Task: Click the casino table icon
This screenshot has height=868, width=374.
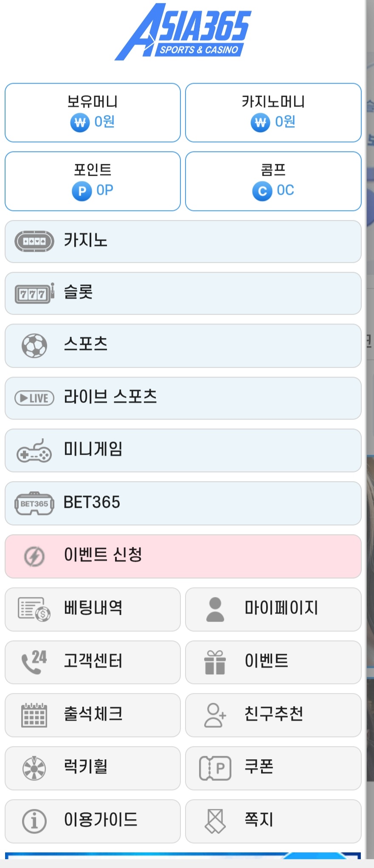Action: (34, 241)
